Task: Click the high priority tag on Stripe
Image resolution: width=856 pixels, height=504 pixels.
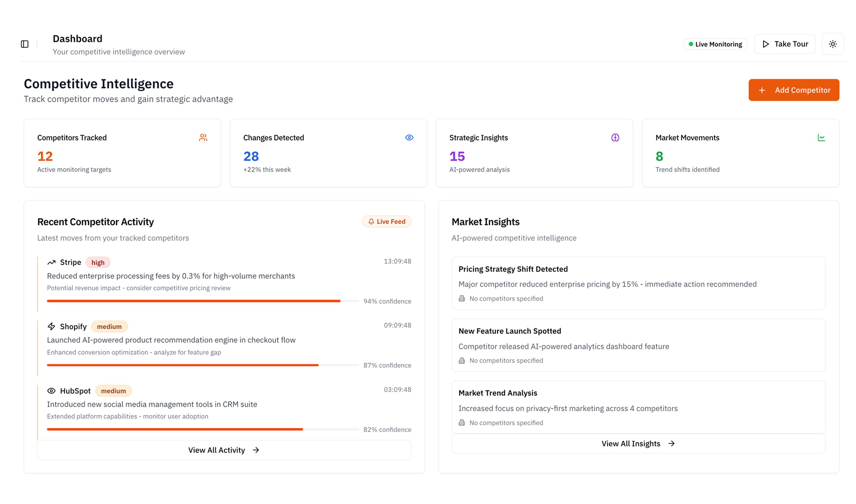Action: click(x=98, y=262)
